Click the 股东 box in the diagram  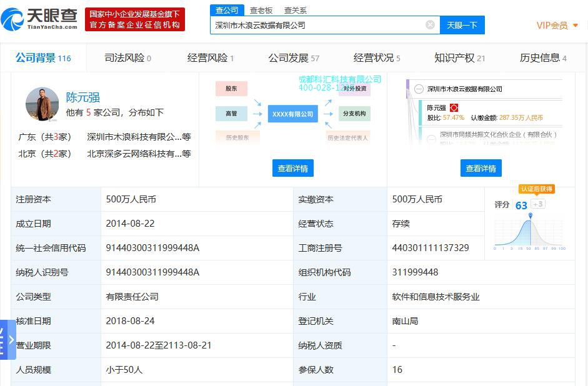pos(231,89)
